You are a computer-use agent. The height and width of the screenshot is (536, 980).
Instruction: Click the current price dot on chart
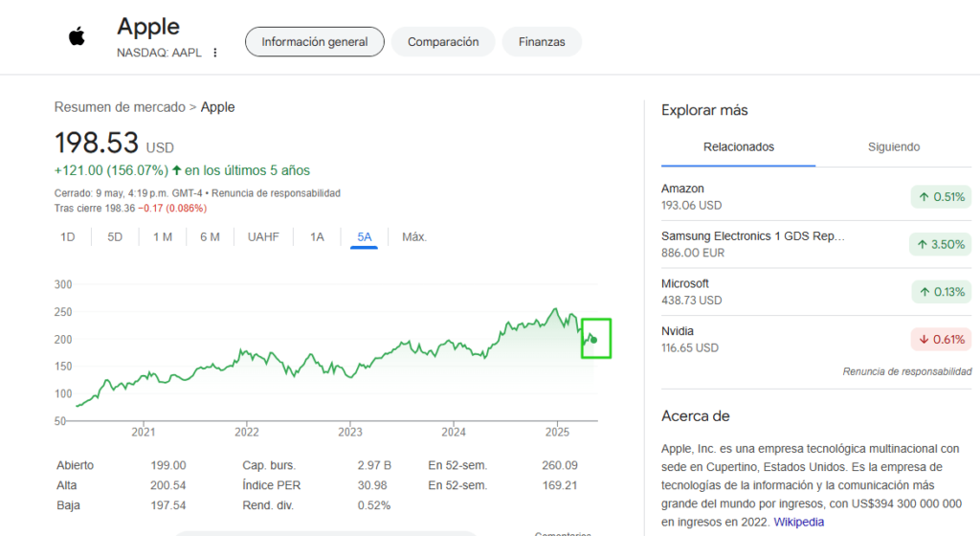pyautogui.click(x=593, y=340)
